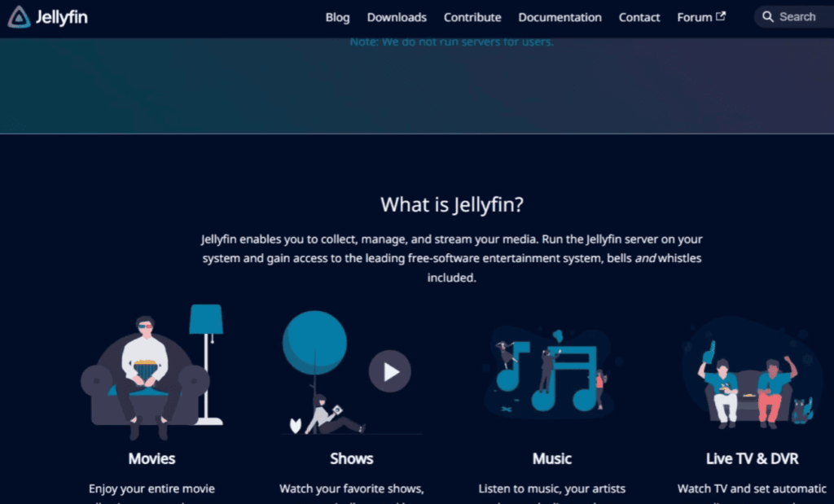The image size is (834, 504).
Task: Open the Documentation page
Action: 560,18
